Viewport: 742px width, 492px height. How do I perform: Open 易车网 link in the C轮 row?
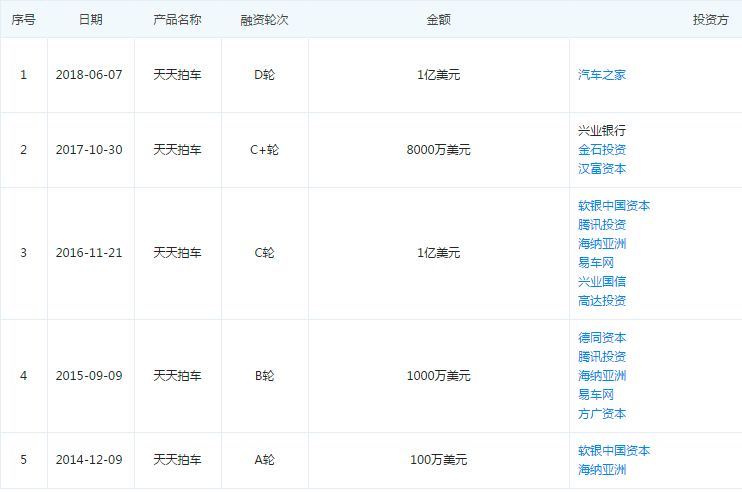(x=596, y=263)
